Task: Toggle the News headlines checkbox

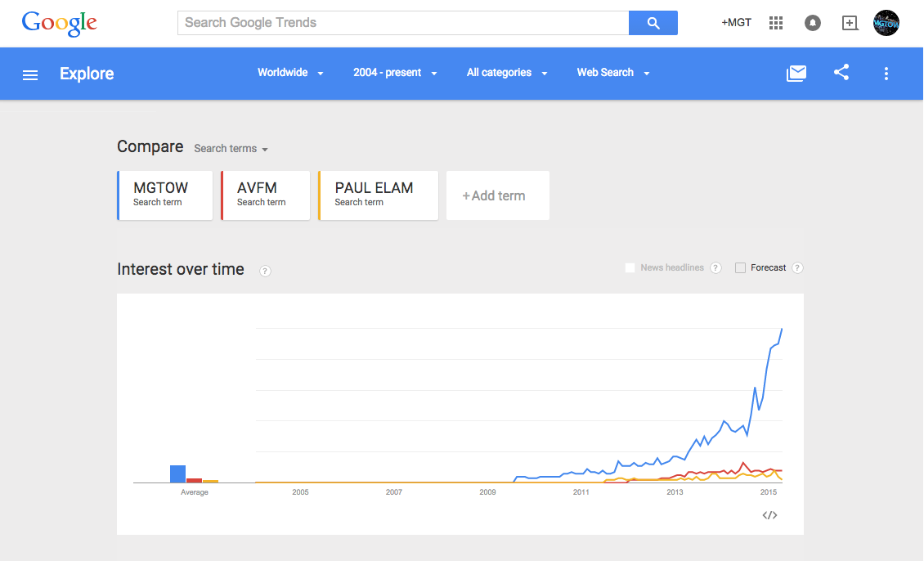Action: (630, 267)
